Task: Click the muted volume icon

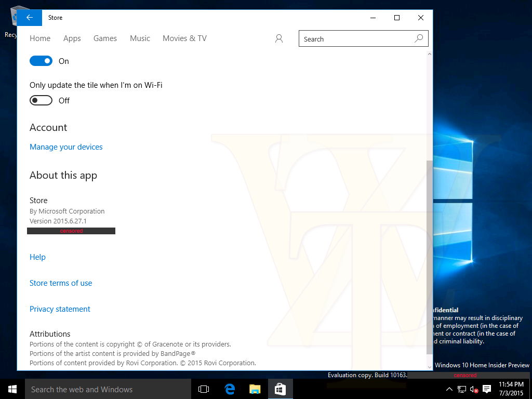Action: (474, 389)
